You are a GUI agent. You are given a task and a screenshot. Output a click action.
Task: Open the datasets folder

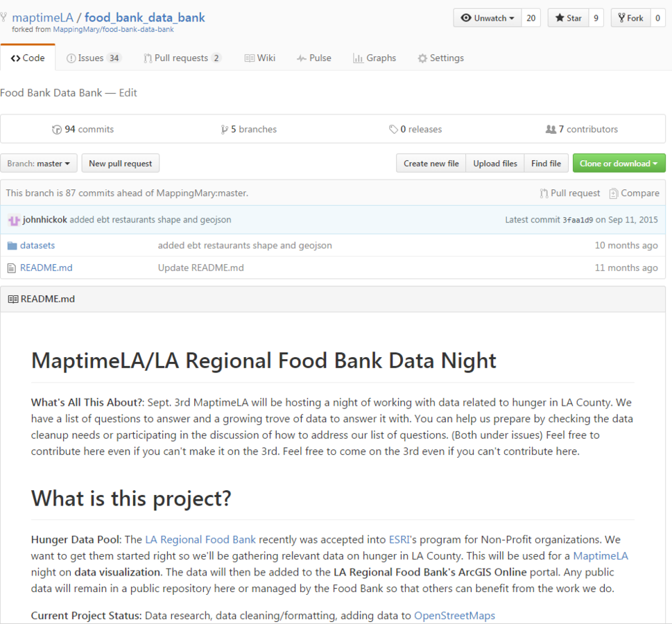(37, 245)
